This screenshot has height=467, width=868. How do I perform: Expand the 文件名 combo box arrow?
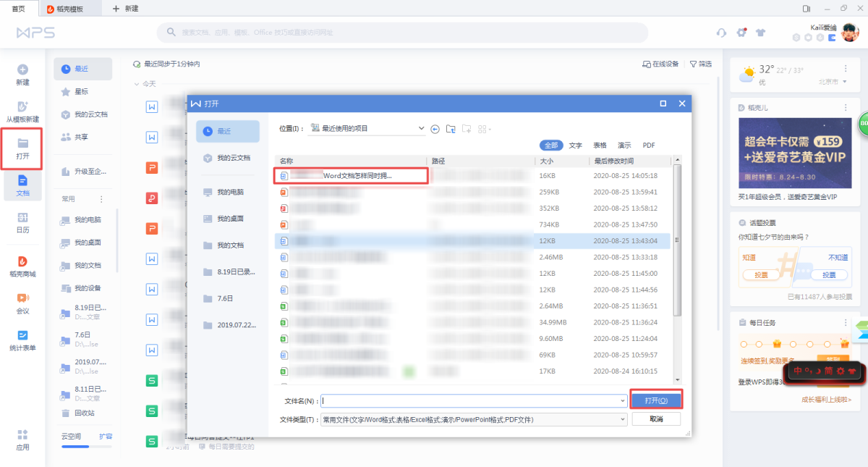point(623,400)
